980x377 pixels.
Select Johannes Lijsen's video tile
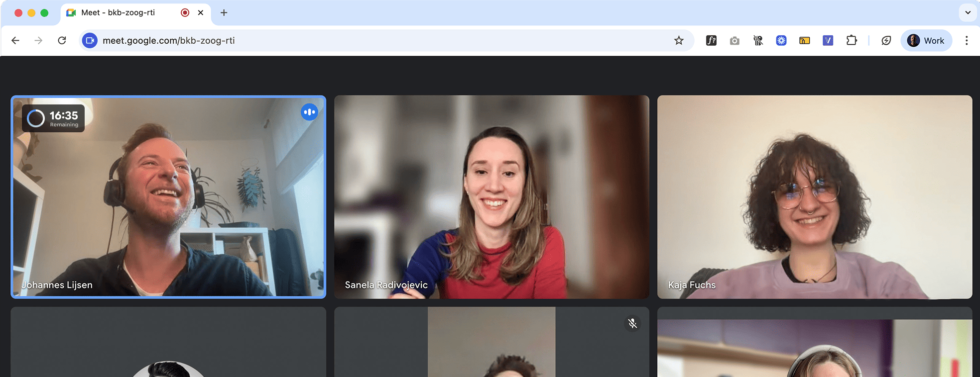(168, 197)
